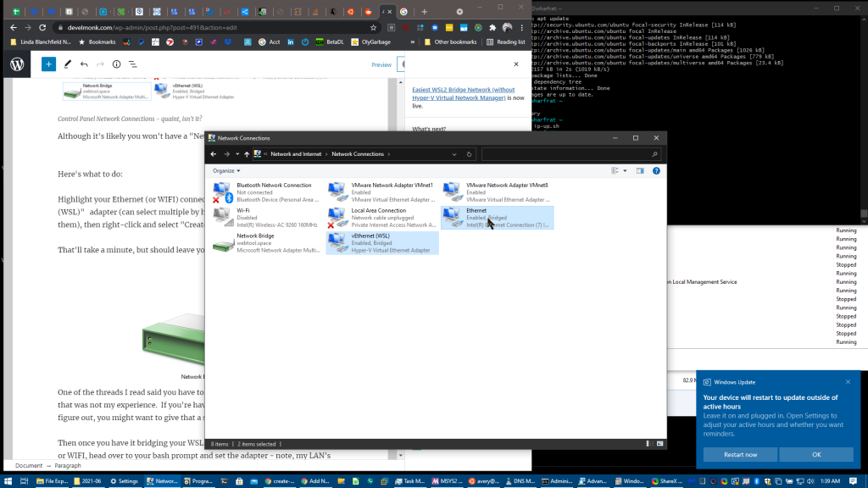Screen dimensions: 868x488
Task: Click the WordPress logo in editor
Action: click(x=18, y=64)
